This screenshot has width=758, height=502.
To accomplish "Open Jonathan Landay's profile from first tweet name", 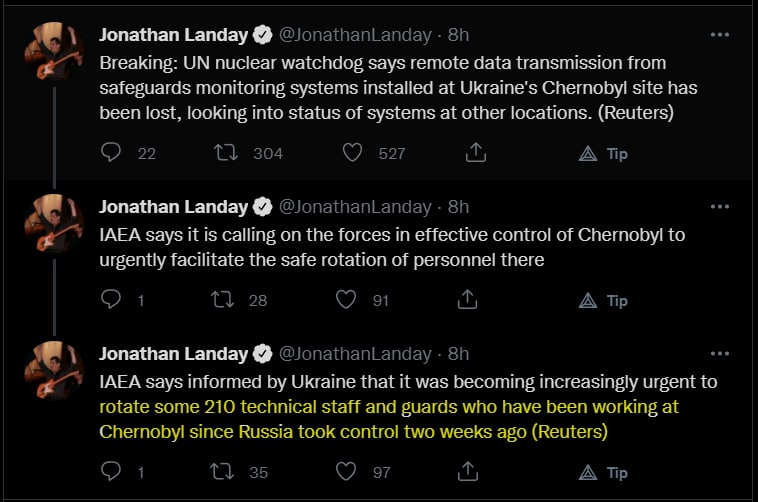I will click(x=173, y=35).
